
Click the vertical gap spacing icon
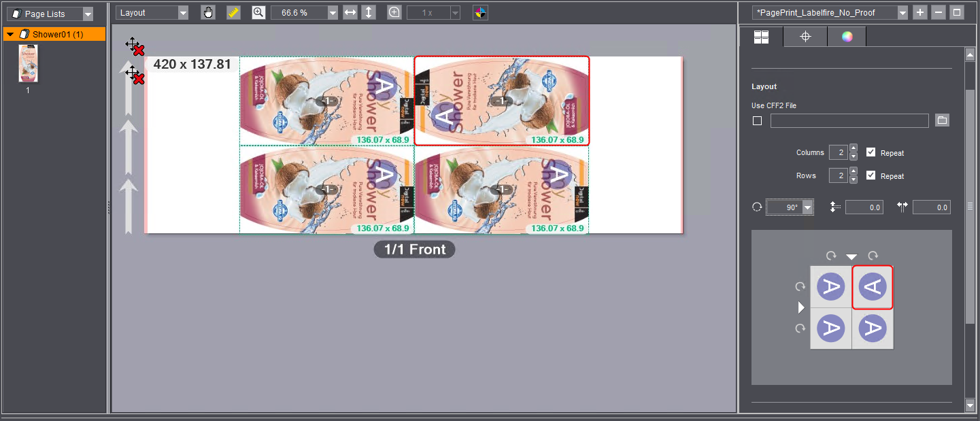(x=837, y=207)
